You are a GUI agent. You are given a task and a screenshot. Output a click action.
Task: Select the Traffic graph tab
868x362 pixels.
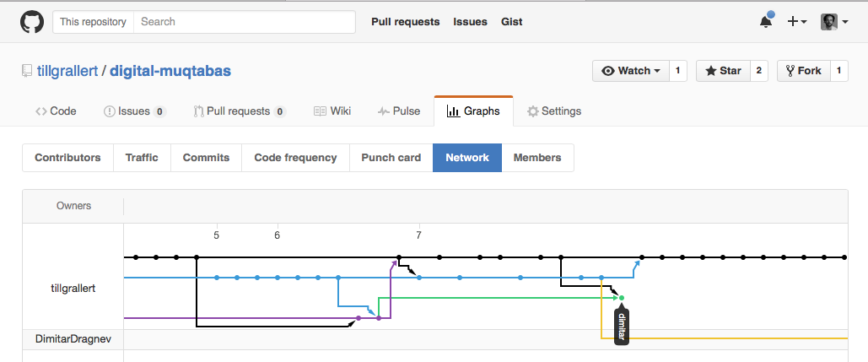point(142,158)
